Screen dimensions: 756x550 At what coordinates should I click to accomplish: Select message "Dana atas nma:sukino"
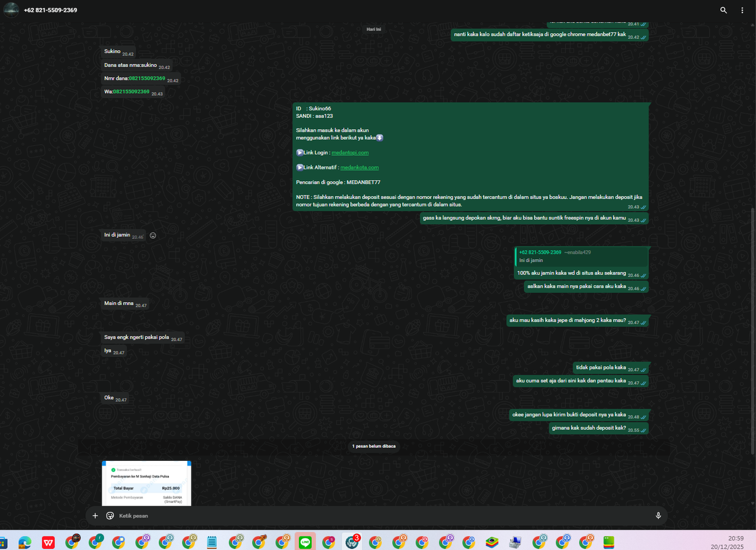(137, 66)
